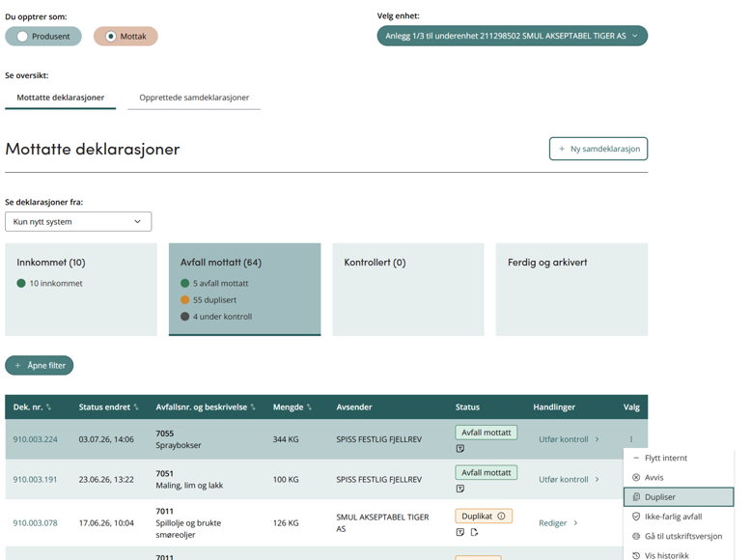Click the note icon under 910.003.191 status

pyautogui.click(x=460, y=489)
